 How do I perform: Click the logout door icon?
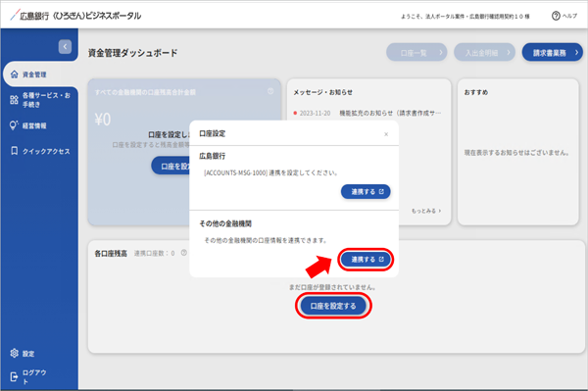click(14, 376)
